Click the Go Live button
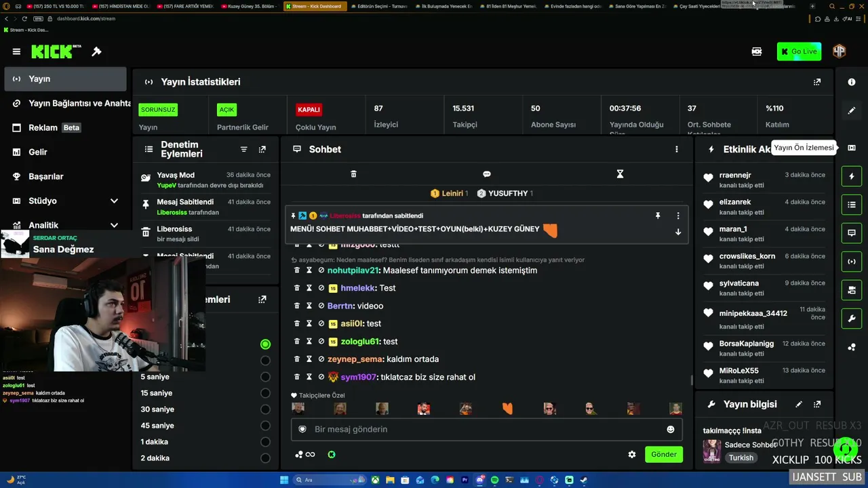868x488 pixels. (x=799, y=52)
